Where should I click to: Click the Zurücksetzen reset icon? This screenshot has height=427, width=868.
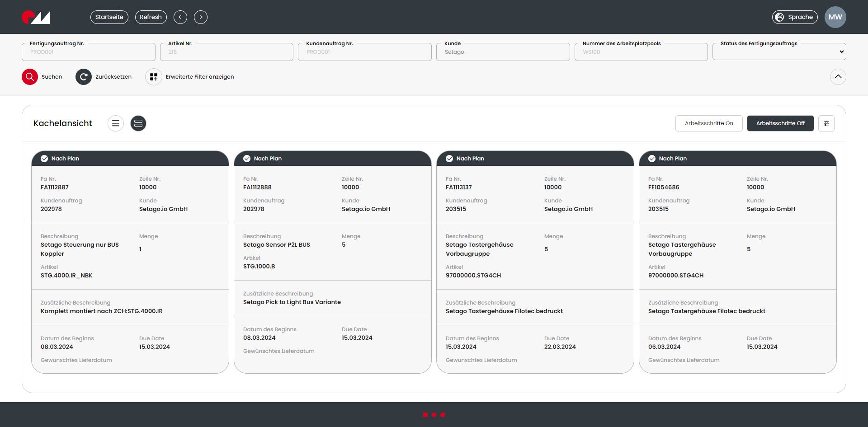coord(84,77)
